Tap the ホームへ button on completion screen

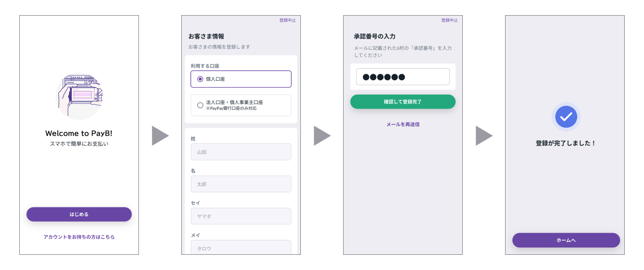point(566,240)
